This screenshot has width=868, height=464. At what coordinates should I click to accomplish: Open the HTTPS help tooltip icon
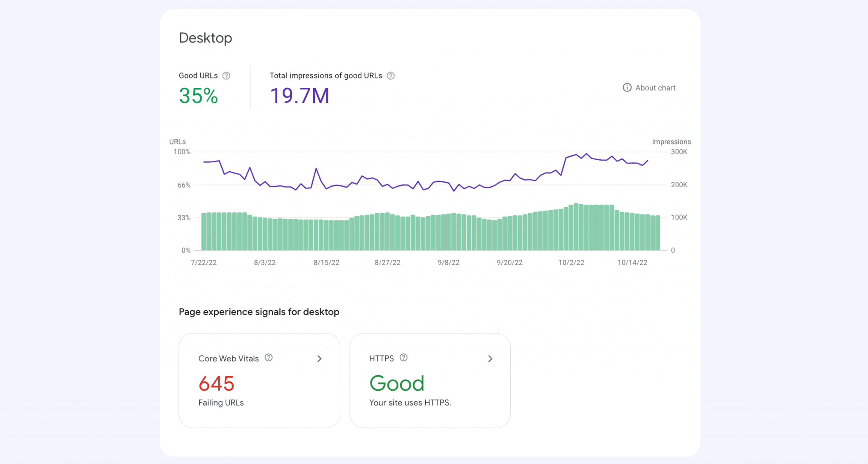(403, 358)
